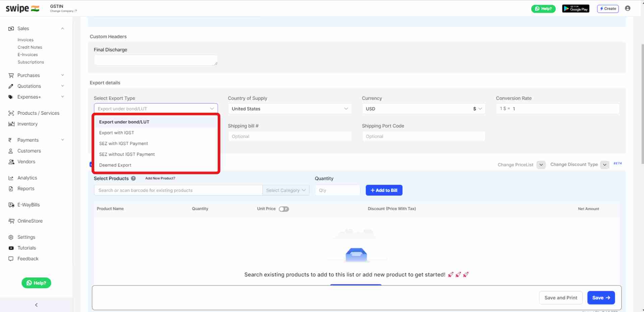Click the Conversion Rate input field
Image resolution: width=644 pixels, height=312 pixels.
[557, 109]
